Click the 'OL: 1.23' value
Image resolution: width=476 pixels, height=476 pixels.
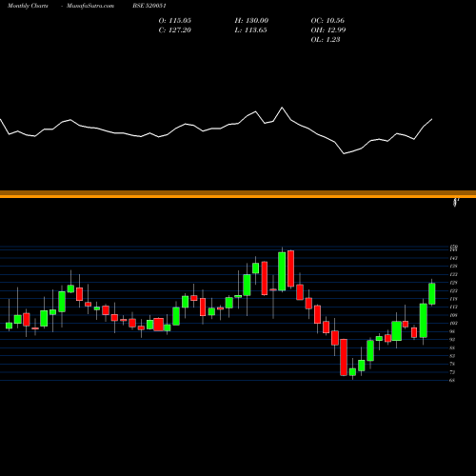point(326,40)
